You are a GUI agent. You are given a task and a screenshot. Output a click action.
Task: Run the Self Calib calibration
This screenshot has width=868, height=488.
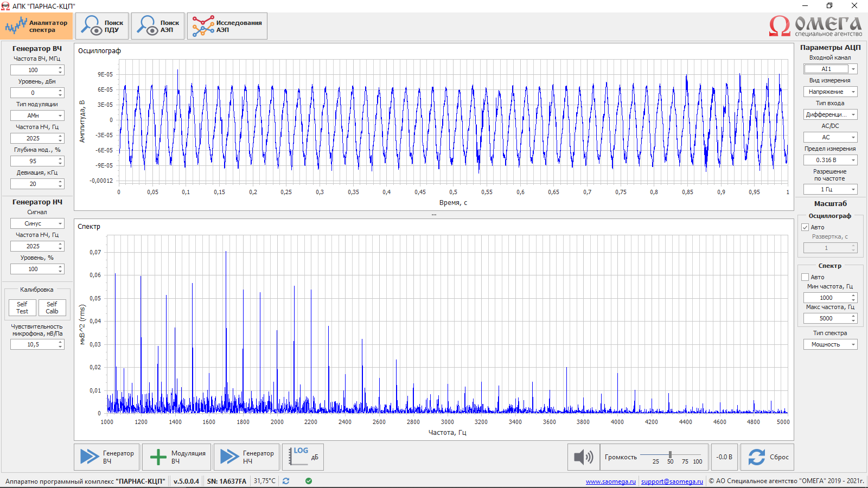[x=52, y=308]
